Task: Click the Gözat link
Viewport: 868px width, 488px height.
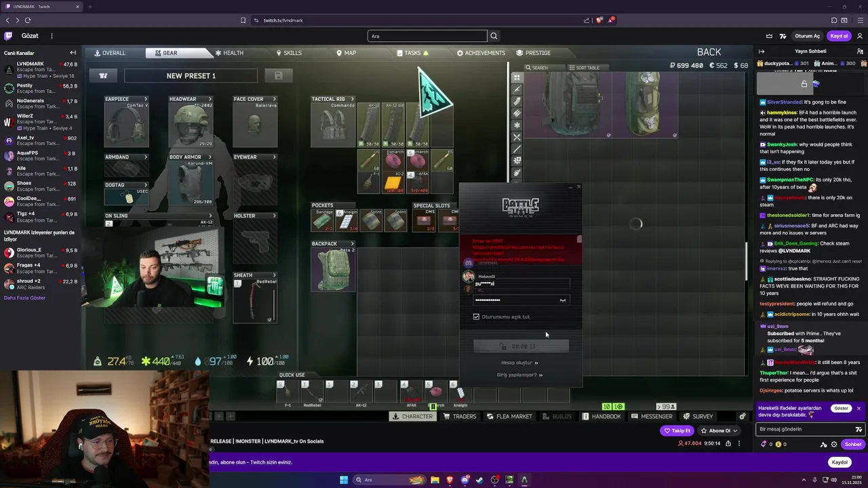Action: click(x=30, y=36)
